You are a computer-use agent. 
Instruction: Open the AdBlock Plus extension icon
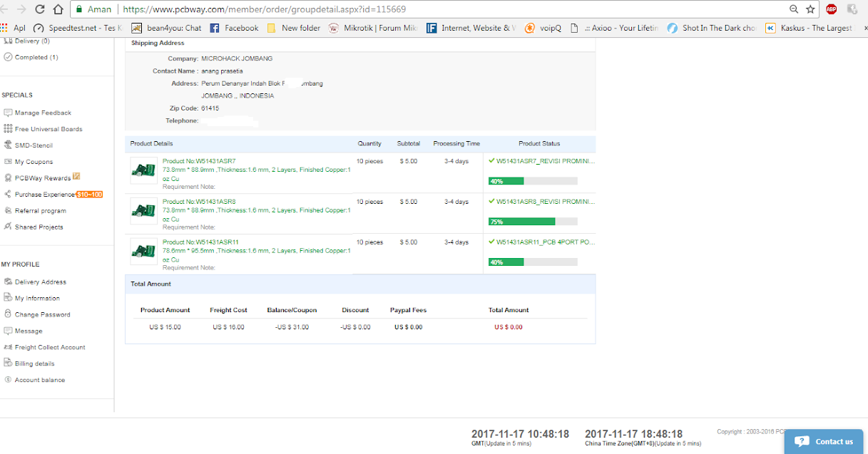click(x=831, y=9)
